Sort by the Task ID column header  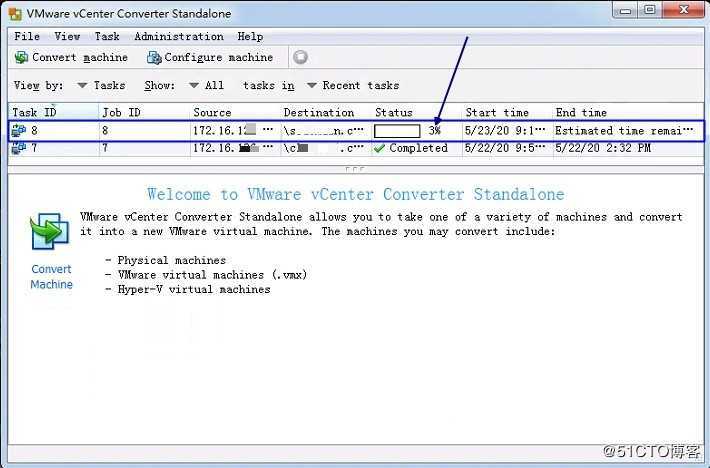(x=53, y=112)
